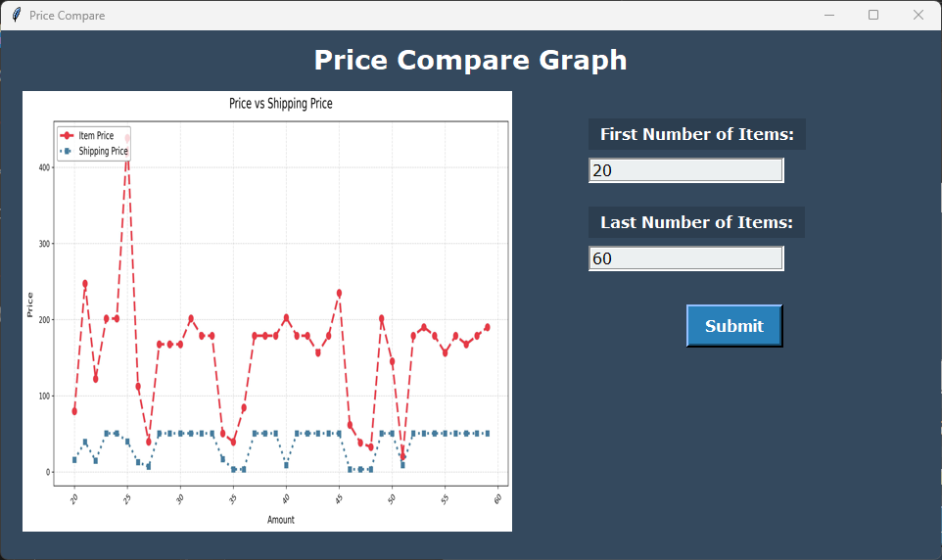The width and height of the screenshot is (942, 560).
Task: Click the 'Price Compare Graph' heading
Action: (470, 60)
